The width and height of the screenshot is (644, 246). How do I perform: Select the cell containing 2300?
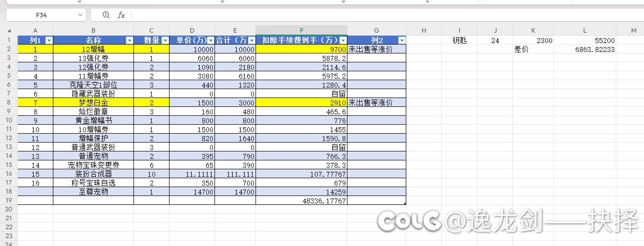[533, 40]
